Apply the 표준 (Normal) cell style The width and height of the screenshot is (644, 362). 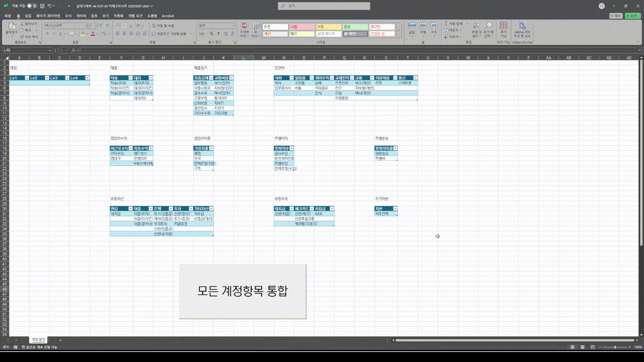pyautogui.click(x=275, y=27)
